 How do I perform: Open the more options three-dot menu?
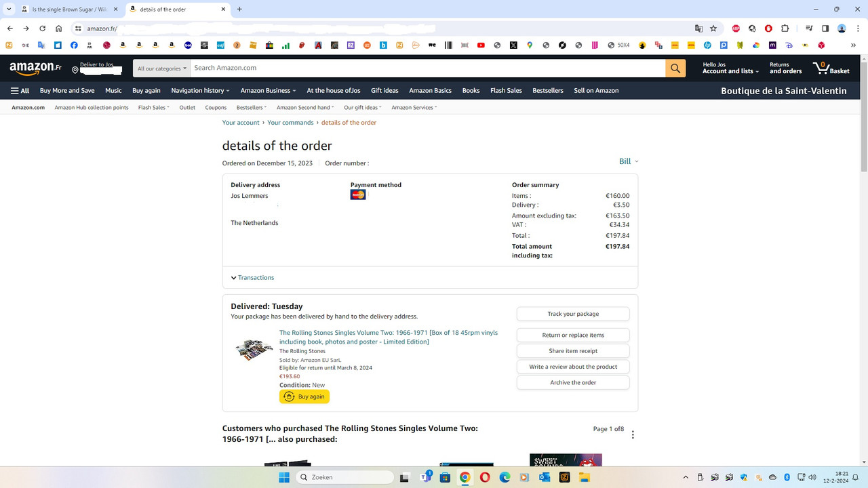coord(633,434)
